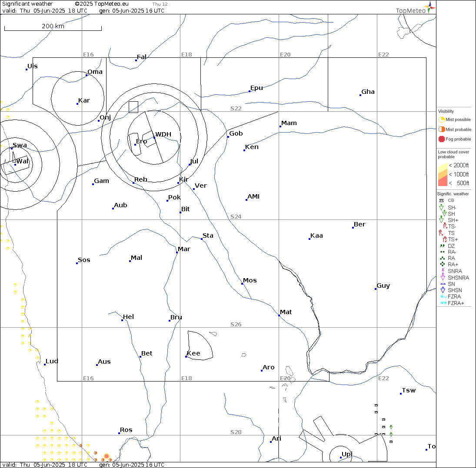Click the FZRA freezing rain symbol

coord(443,296)
